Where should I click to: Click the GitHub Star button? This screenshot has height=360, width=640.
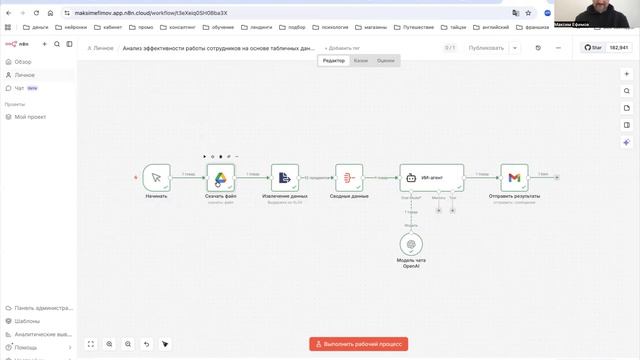tap(593, 47)
